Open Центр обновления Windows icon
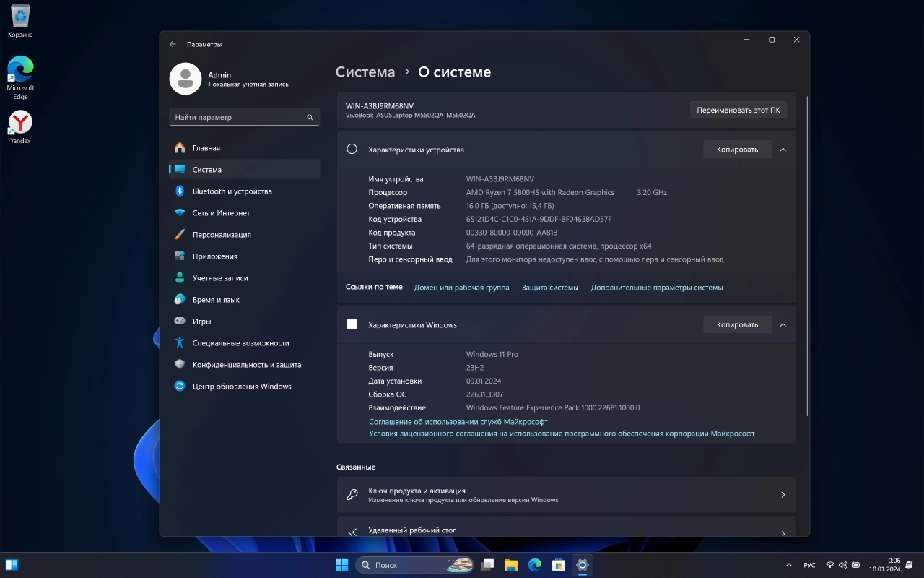Screen dimensions: 924x578 (180, 386)
